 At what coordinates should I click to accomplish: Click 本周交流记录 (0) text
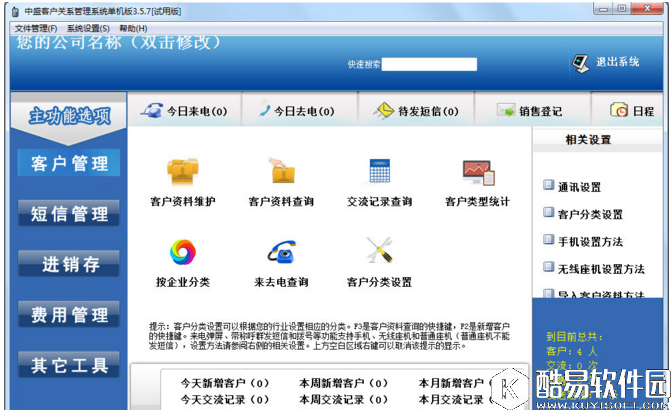click(x=344, y=400)
